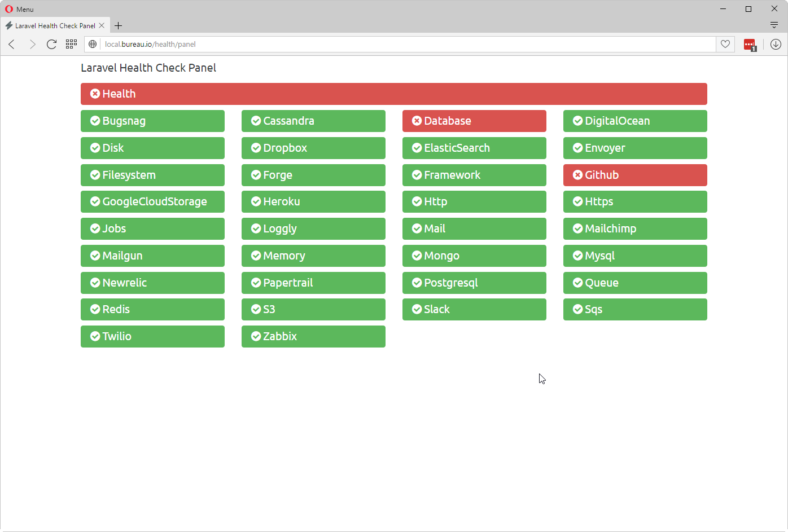
Task: Click the Queue check button
Action: (x=635, y=283)
